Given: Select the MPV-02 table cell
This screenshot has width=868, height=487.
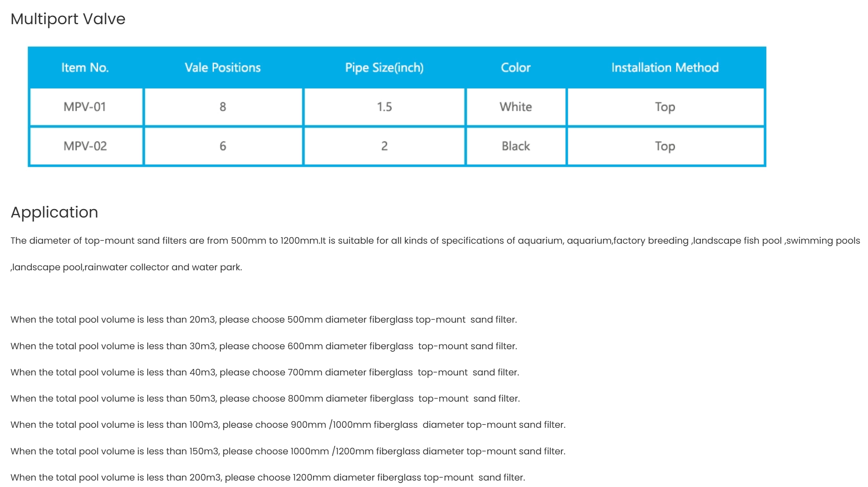Looking at the screenshot, I should tap(86, 146).
